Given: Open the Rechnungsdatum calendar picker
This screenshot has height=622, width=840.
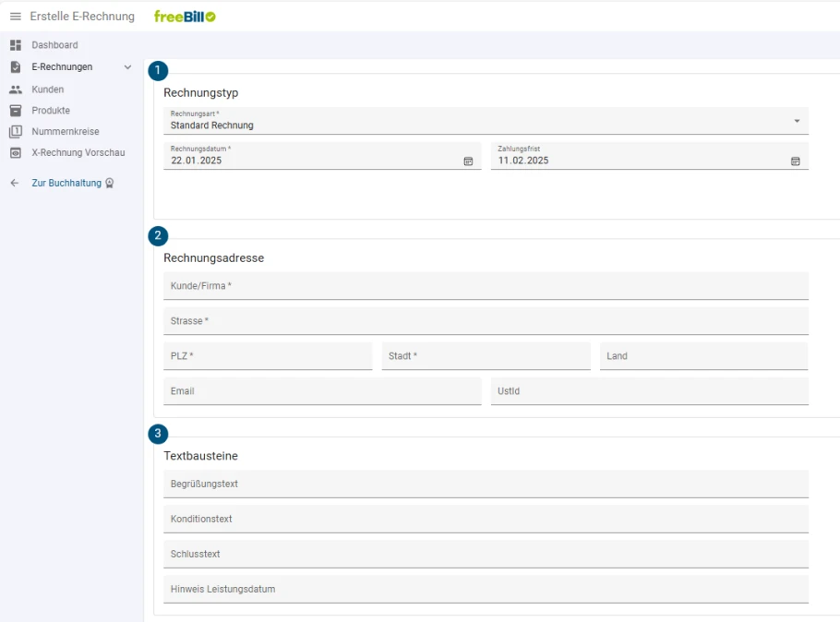Looking at the screenshot, I should click(x=468, y=161).
